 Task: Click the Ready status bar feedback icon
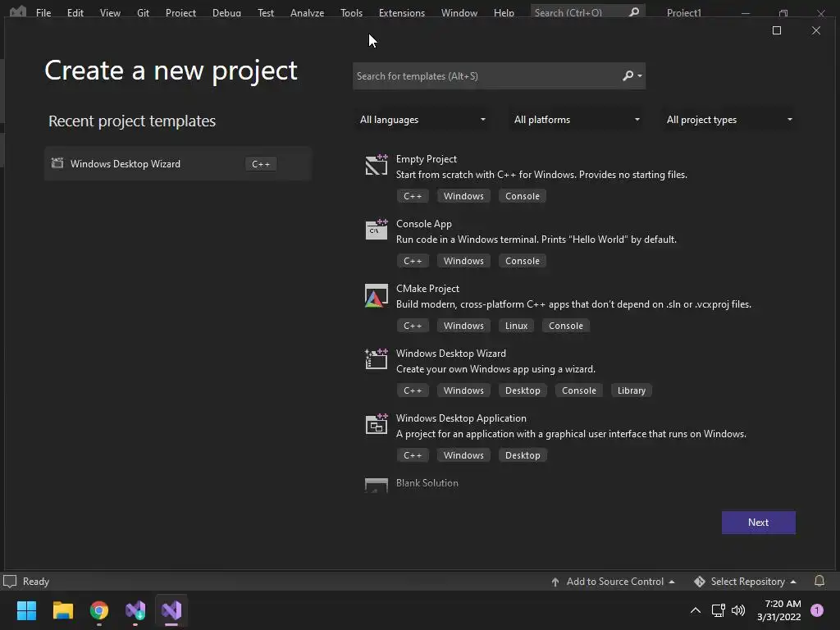10,582
